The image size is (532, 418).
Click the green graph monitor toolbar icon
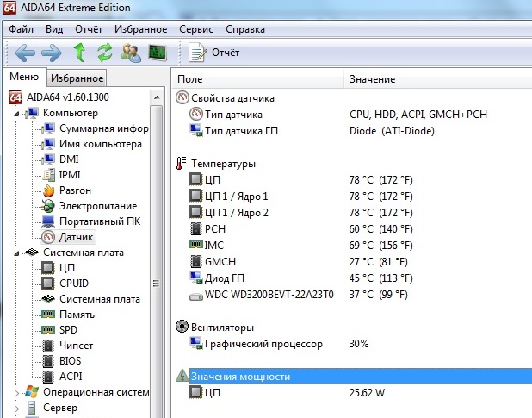(x=157, y=53)
